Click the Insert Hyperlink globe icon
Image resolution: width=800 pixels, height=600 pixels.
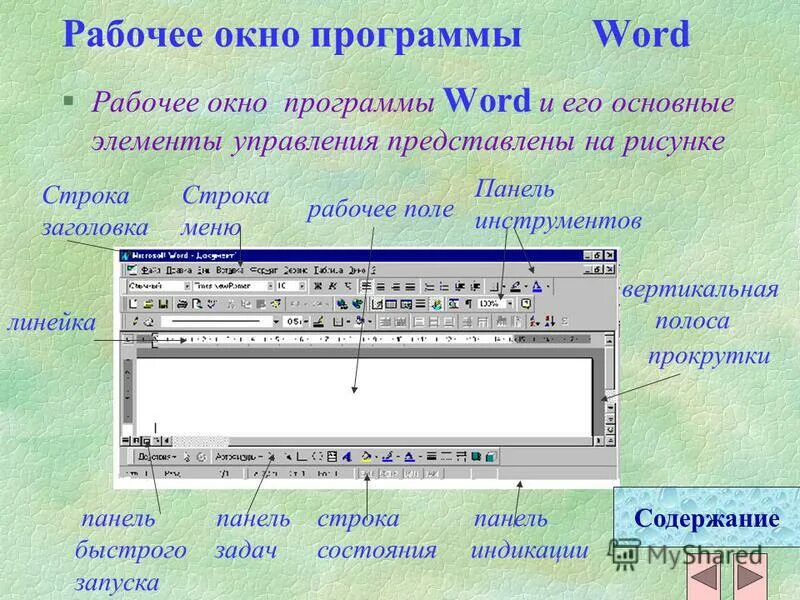(x=342, y=304)
